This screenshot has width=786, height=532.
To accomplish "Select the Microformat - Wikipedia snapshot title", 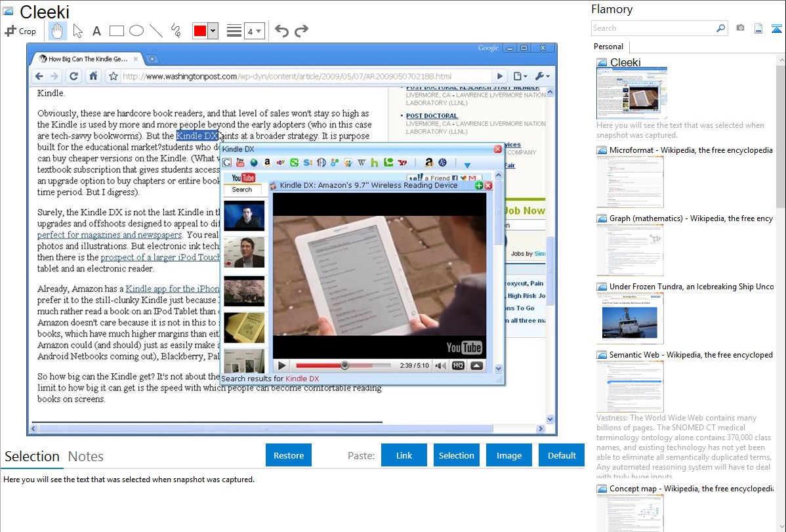I will pos(691,150).
